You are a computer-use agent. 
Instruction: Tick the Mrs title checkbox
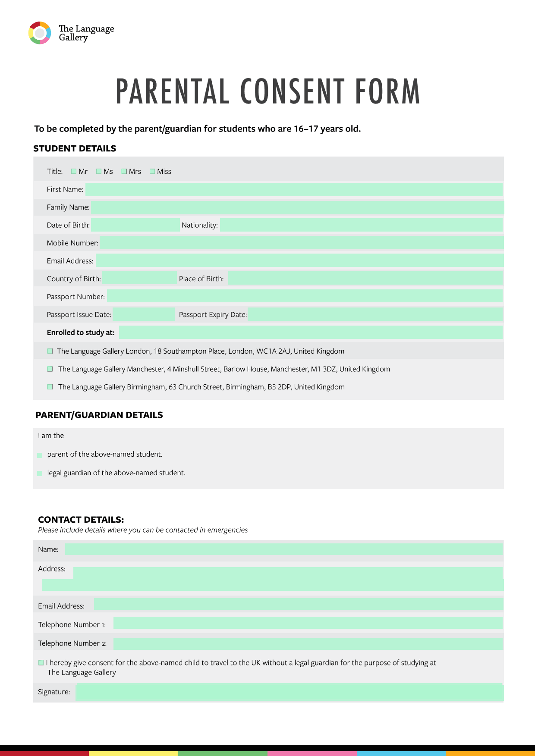[124, 171]
